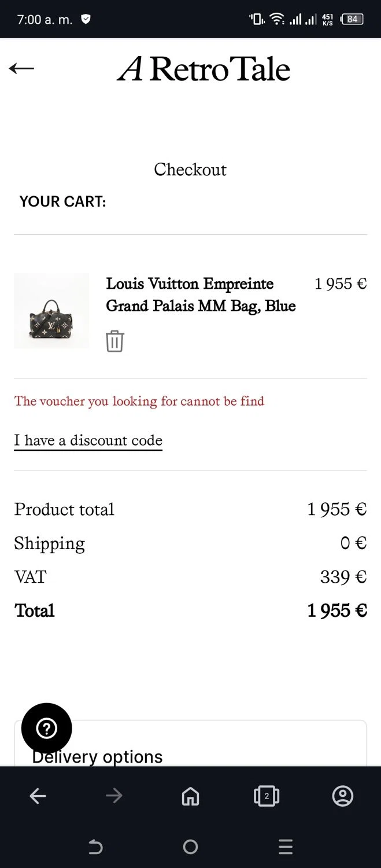Remove the Louis Vuitton bag with trash icon
Viewport: 381px width, 868px height.
coord(114,341)
